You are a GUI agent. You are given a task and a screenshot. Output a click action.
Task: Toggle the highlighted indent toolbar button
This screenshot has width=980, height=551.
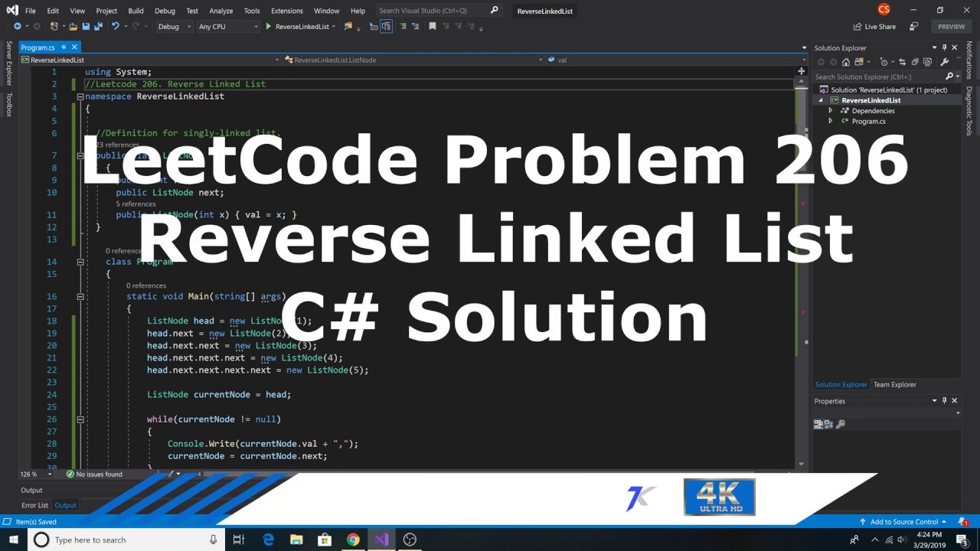(x=386, y=26)
